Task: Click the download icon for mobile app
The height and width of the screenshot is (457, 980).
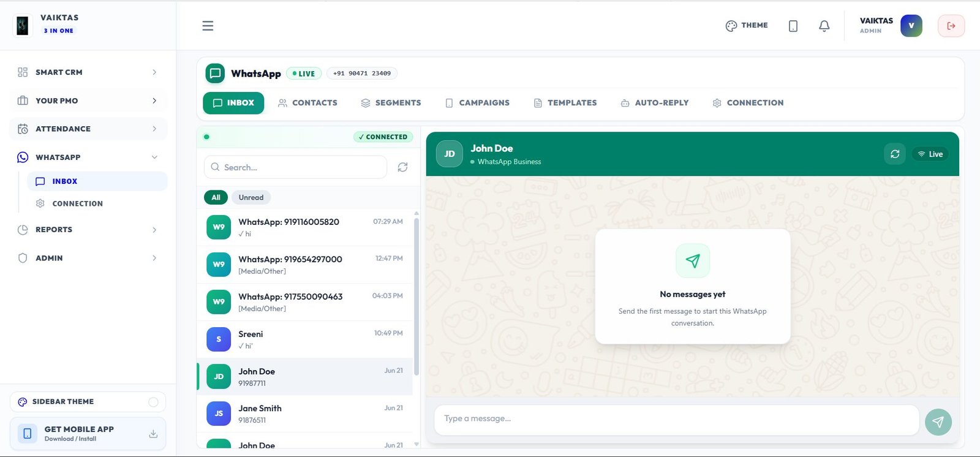Action: click(153, 434)
